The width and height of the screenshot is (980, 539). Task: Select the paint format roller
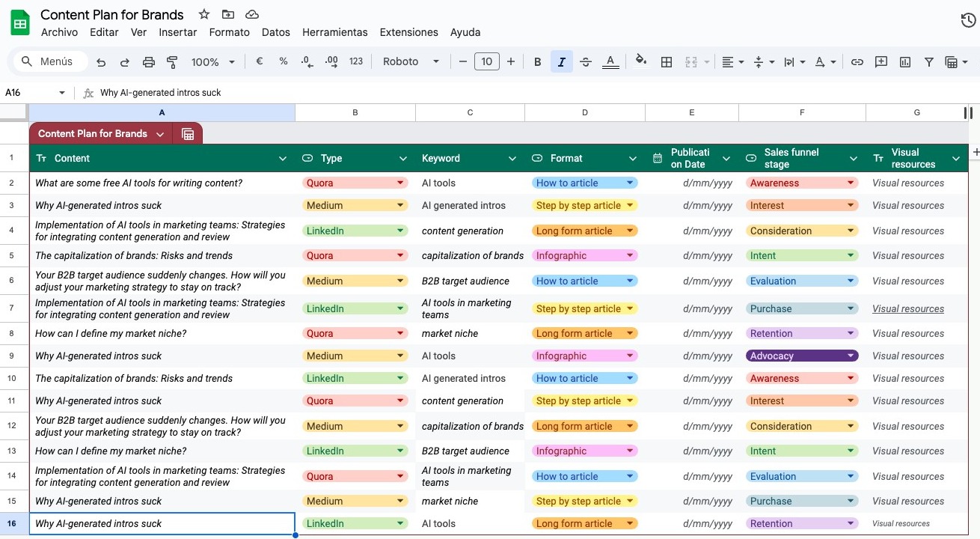pyautogui.click(x=172, y=62)
